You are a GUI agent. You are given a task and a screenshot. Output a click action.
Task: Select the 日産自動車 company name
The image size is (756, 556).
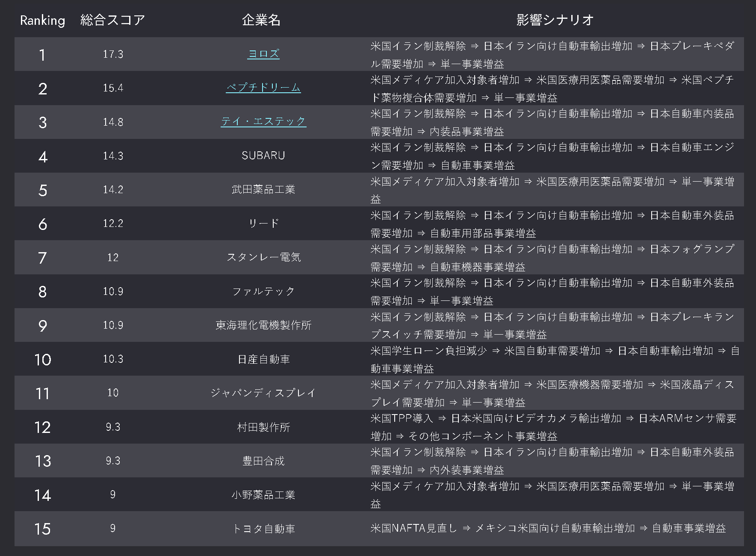pos(263,359)
